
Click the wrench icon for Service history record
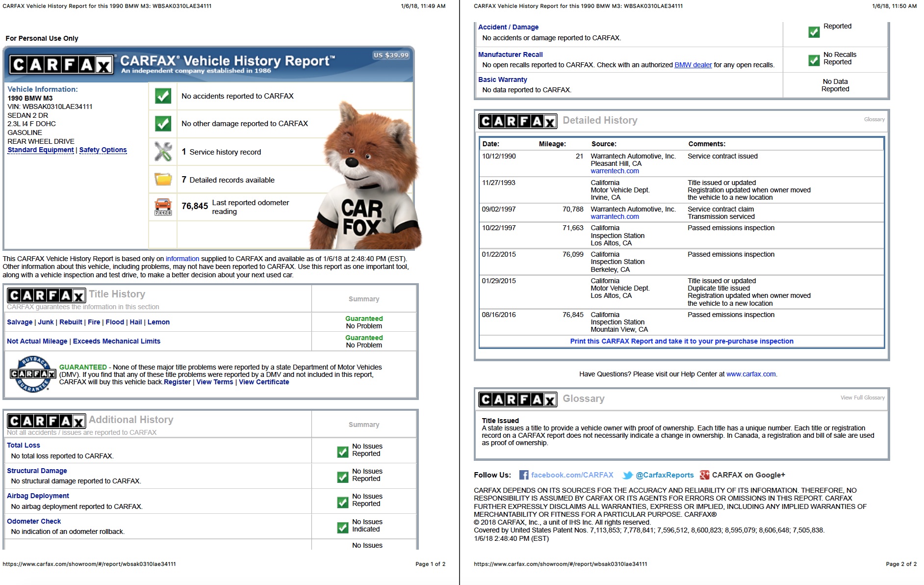(163, 152)
